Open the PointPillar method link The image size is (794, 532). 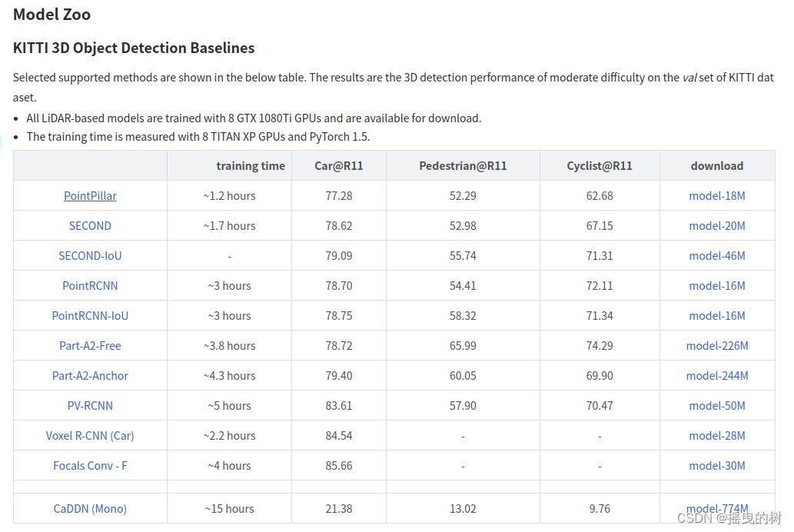coord(90,195)
